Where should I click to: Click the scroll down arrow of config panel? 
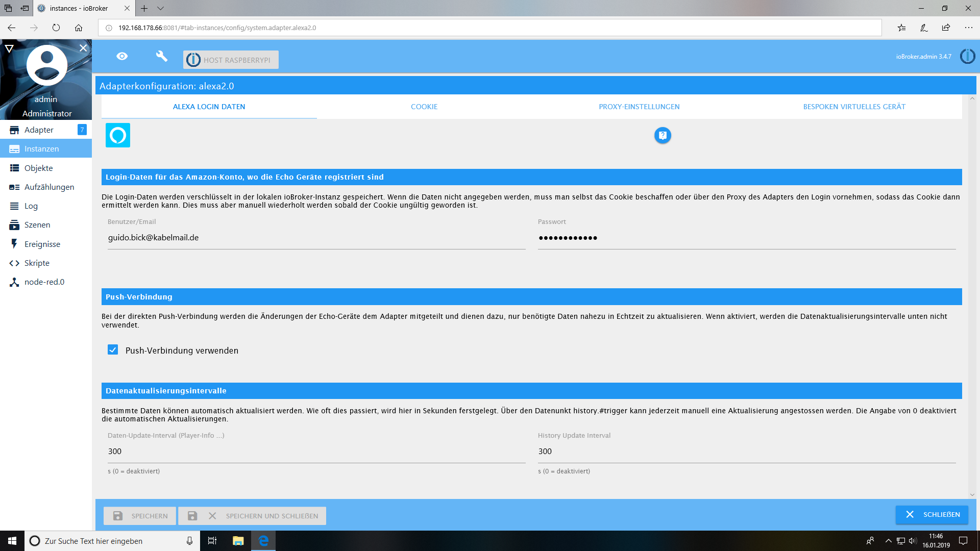[x=972, y=494]
